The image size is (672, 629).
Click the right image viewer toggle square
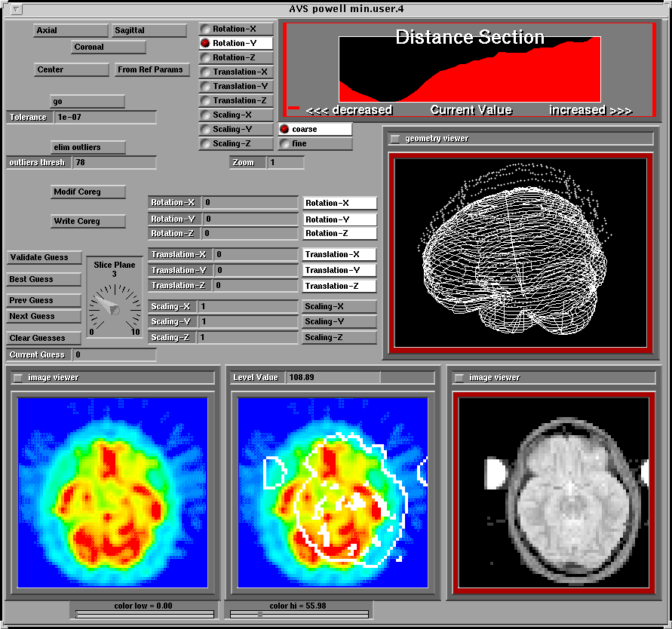pos(459,378)
